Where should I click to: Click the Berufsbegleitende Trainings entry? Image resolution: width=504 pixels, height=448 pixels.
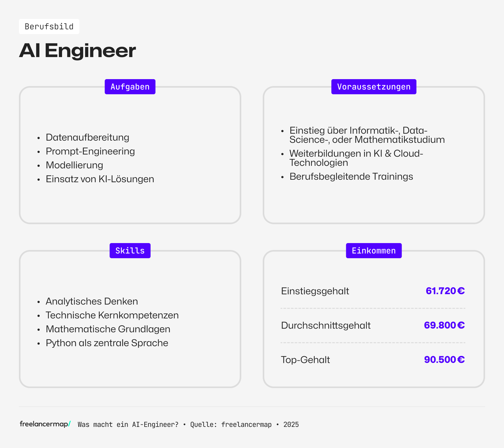351,177
